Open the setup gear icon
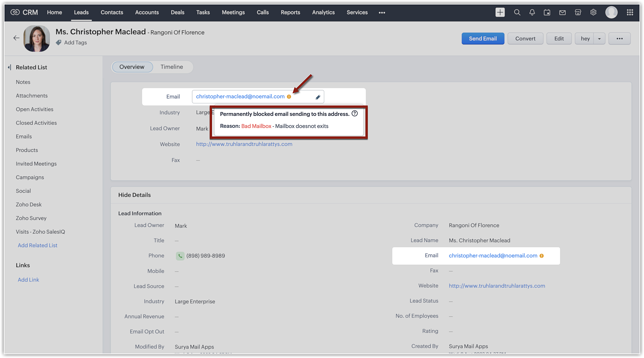The width and height of the screenshot is (644, 358). click(x=593, y=12)
